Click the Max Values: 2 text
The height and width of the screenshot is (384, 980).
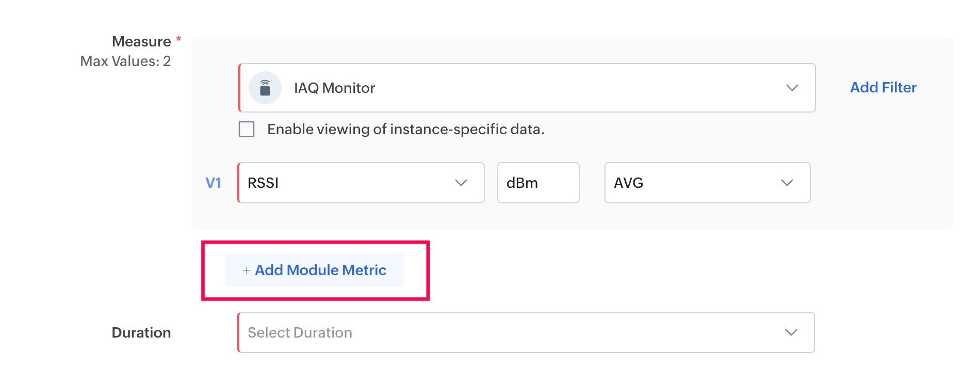[x=125, y=61]
